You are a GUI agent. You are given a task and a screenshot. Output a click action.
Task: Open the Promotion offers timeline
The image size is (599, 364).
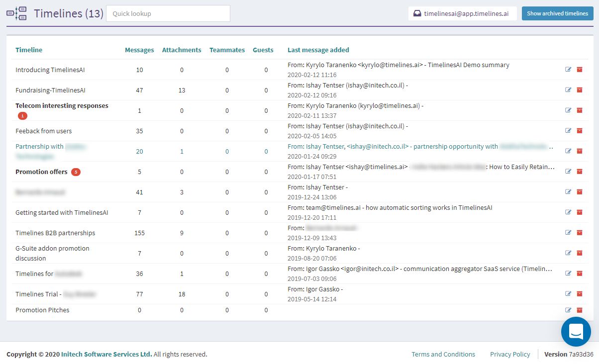pos(41,172)
